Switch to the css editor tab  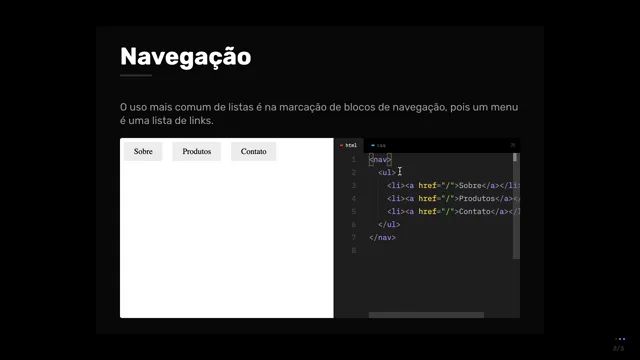pyautogui.click(x=378, y=145)
